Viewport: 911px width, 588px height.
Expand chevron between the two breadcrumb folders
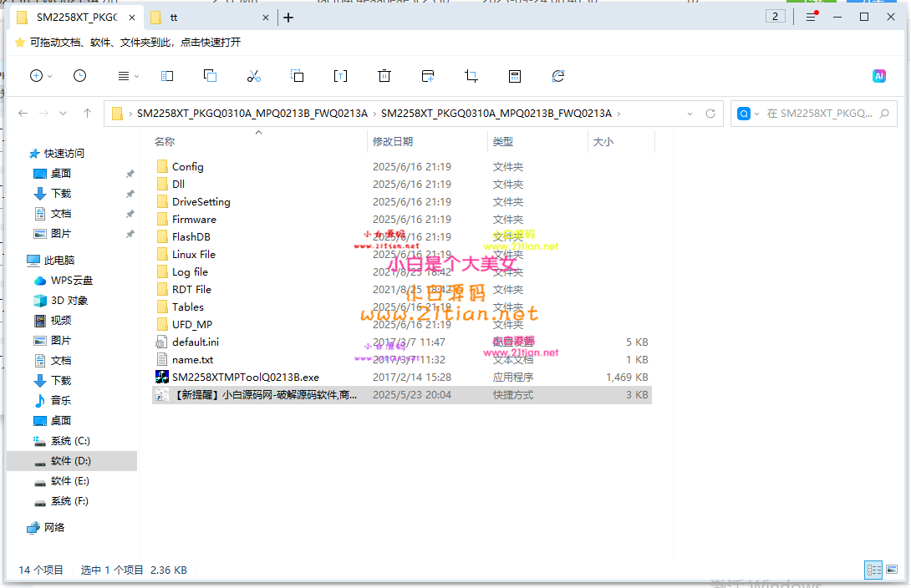pos(374,114)
